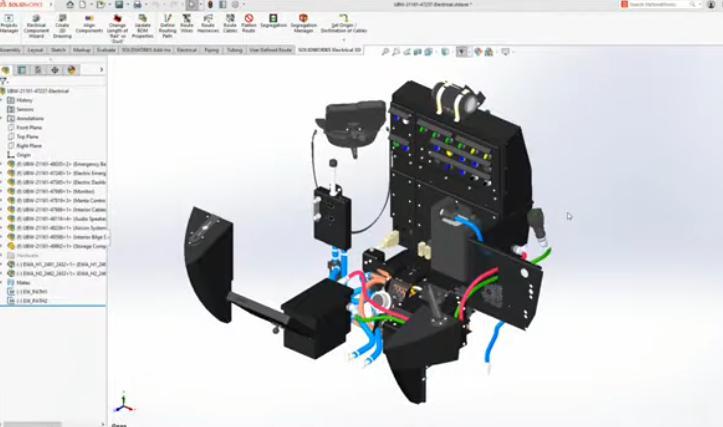Open the Segregation Manager
The image size is (723, 427).
pyautogui.click(x=303, y=24)
